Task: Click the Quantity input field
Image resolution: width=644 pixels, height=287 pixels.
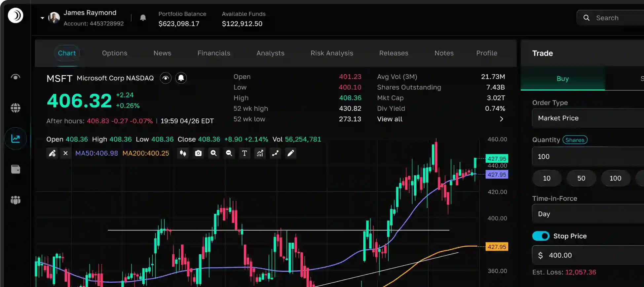Action: tap(588, 156)
